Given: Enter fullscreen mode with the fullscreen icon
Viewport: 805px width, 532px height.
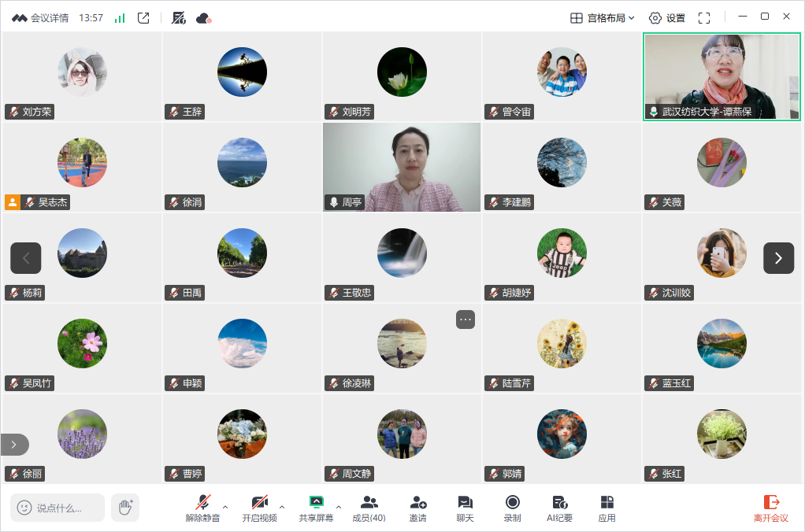Looking at the screenshot, I should coord(704,17).
